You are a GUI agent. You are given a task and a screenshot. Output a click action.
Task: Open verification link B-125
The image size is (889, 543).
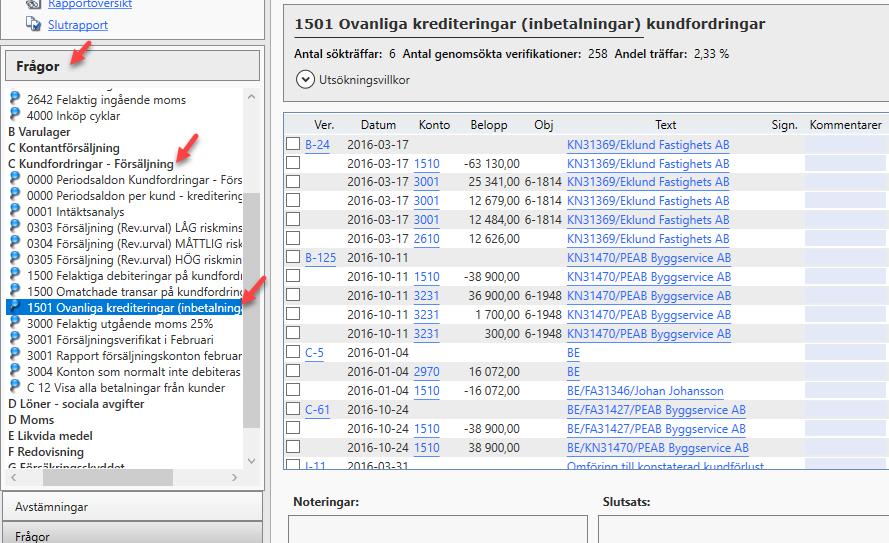[x=320, y=258]
